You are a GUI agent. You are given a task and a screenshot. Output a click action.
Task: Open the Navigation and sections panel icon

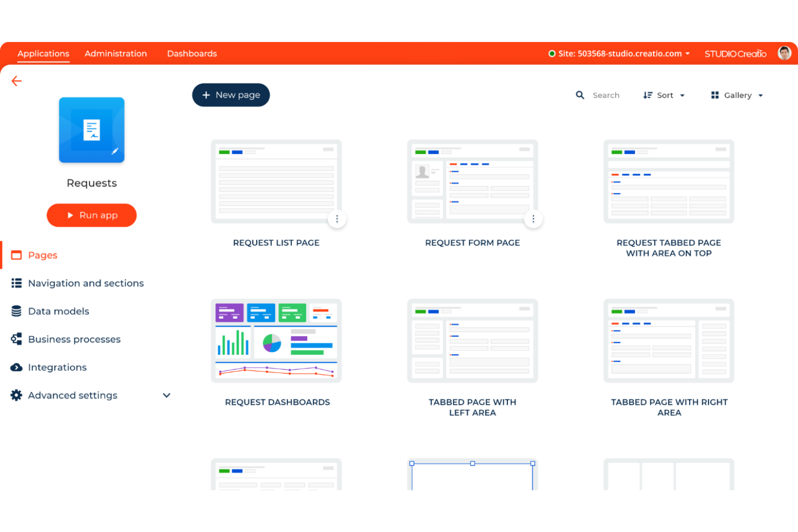16,283
